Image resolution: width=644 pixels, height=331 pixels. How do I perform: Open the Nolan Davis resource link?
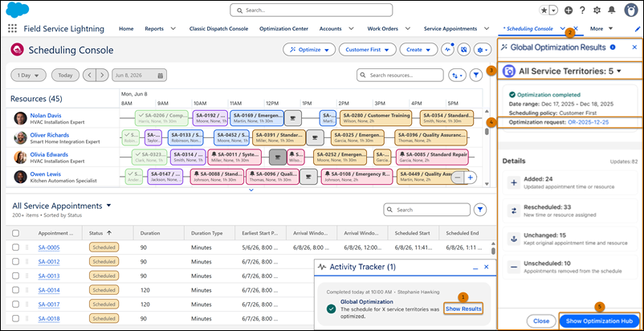pyautogui.click(x=46, y=116)
